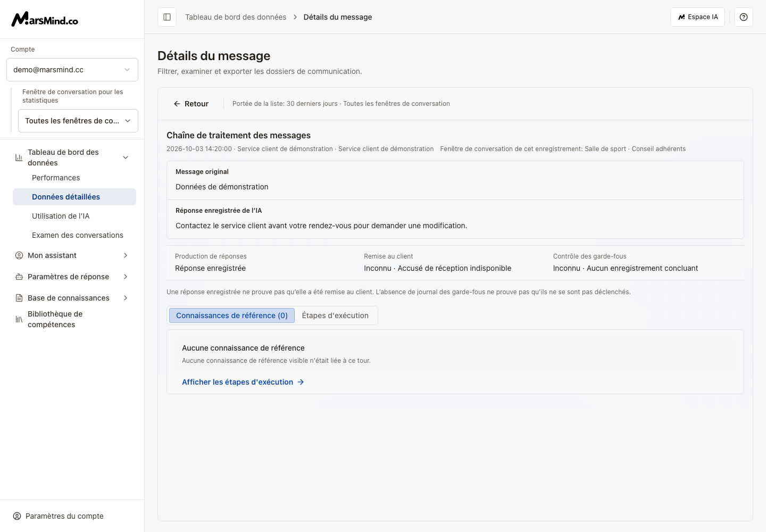Click the Paramètres de réponse robot icon
766x532 pixels.
point(19,277)
